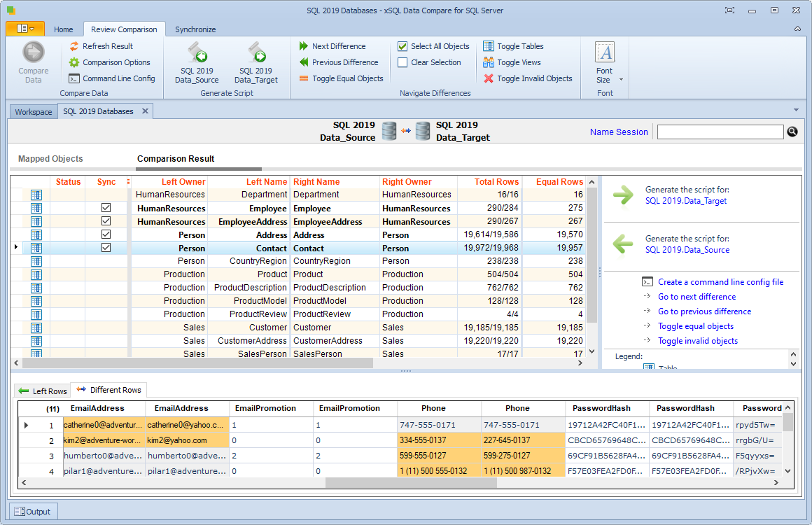Generate script for SQL 2019 Data_Source ribbon icon

tap(197, 52)
